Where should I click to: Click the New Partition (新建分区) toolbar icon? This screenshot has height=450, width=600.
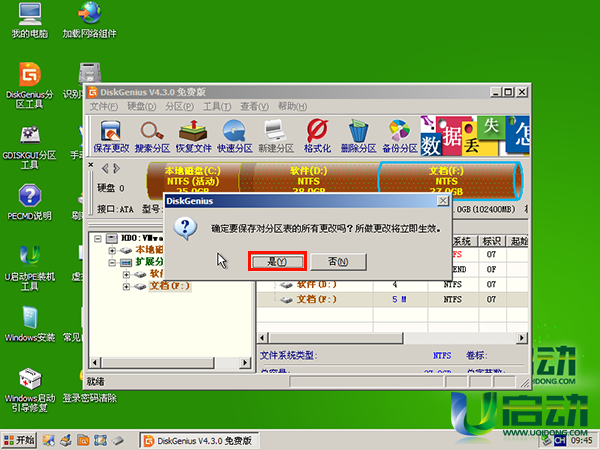tap(276, 135)
